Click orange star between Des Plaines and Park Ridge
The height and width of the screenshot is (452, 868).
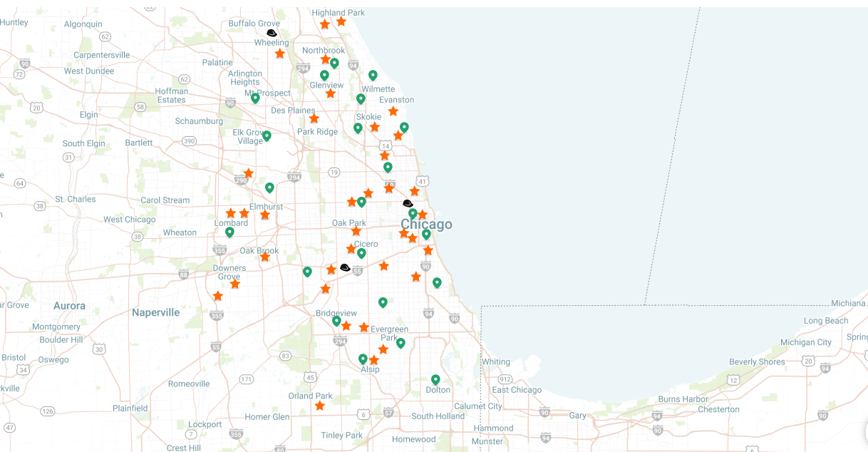[x=314, y=118]
